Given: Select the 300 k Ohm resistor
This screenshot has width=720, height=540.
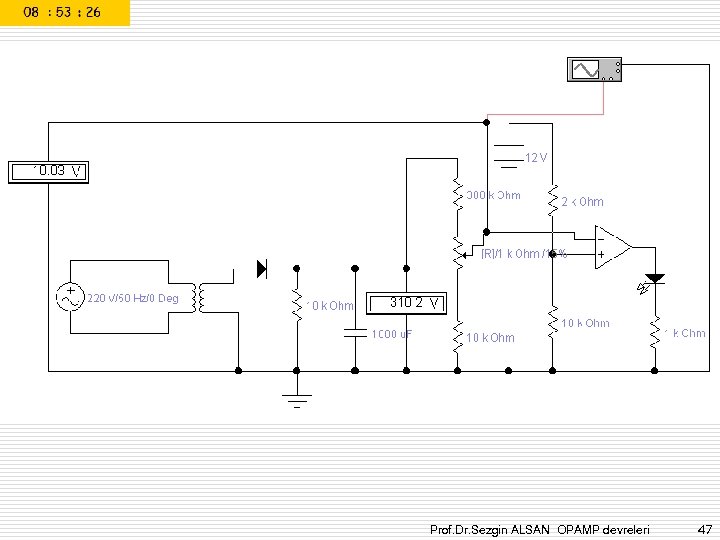Looking at the screenshot, I should pos(457,194).
